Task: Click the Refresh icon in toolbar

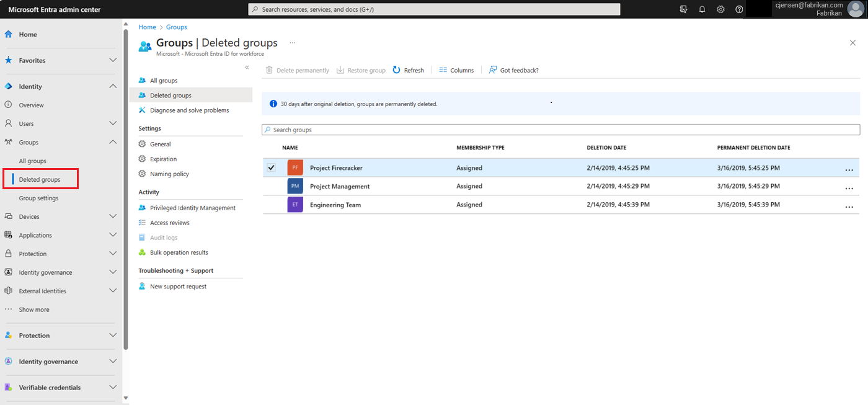Action: tap(397, 70)
